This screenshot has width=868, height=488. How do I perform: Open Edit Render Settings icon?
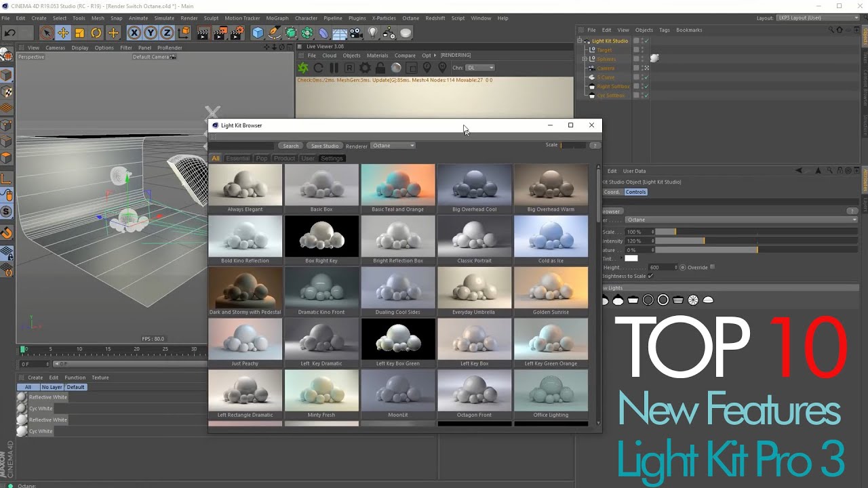point(237,33)
